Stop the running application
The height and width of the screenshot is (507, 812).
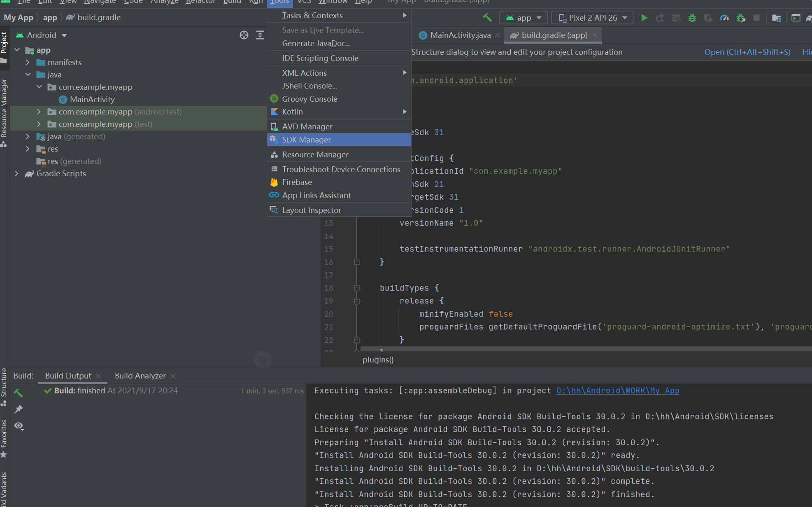coord(757,18)
